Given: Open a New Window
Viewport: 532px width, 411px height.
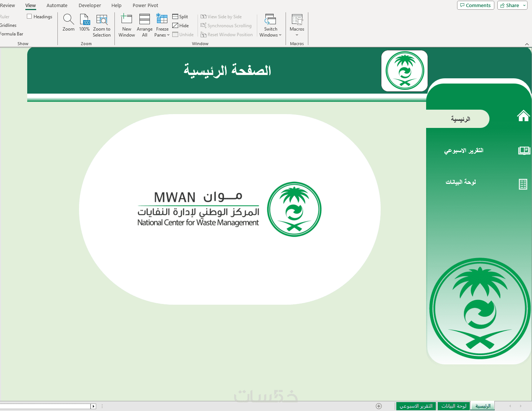Looking at the screenshot, I should 127,25.
